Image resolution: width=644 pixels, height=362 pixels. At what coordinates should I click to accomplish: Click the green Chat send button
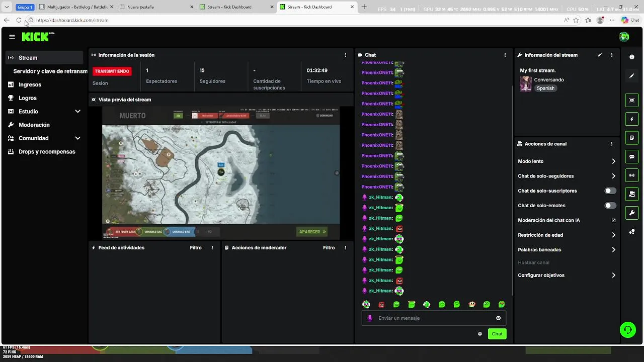(497, 334)
